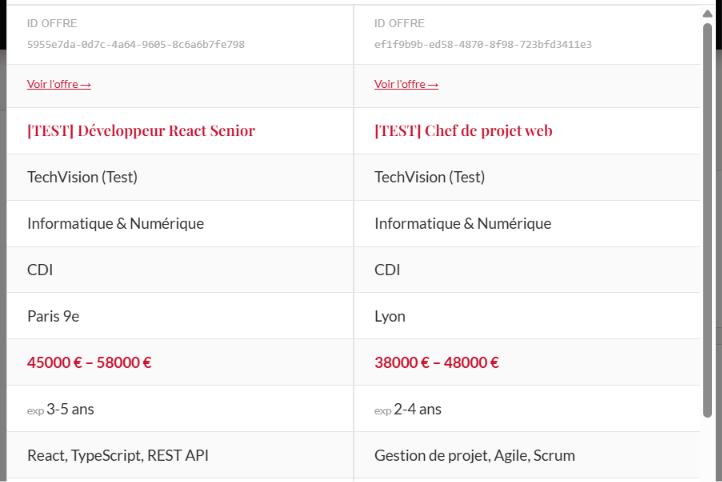The width and height of the screenshot is (722, 482).
Task: Select the [TEST] Développeur React Senior title
Action: [141, 131]
